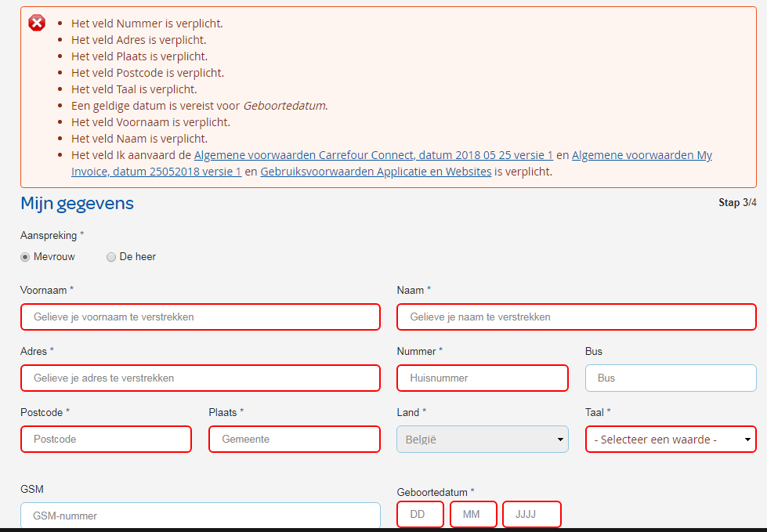Click the DD day birthdate field
767x532 pixels.
[421, 515]
